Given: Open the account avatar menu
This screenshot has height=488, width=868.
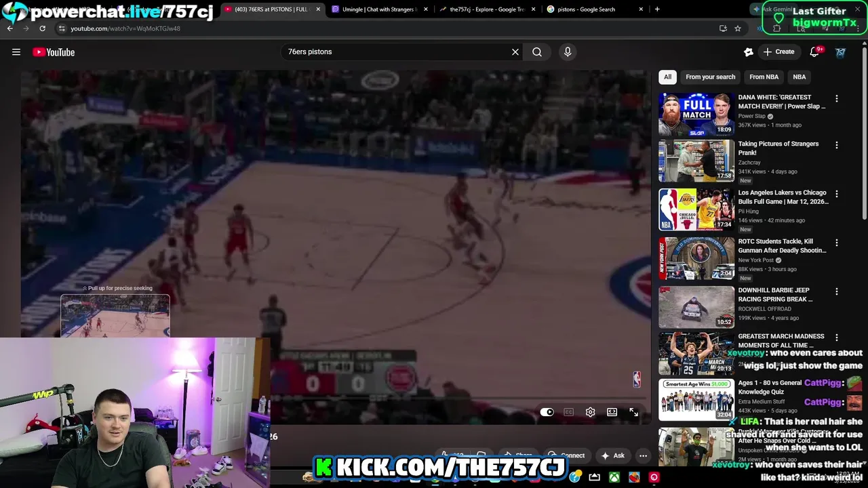Looking at the screenshot, I should [840, 52].
